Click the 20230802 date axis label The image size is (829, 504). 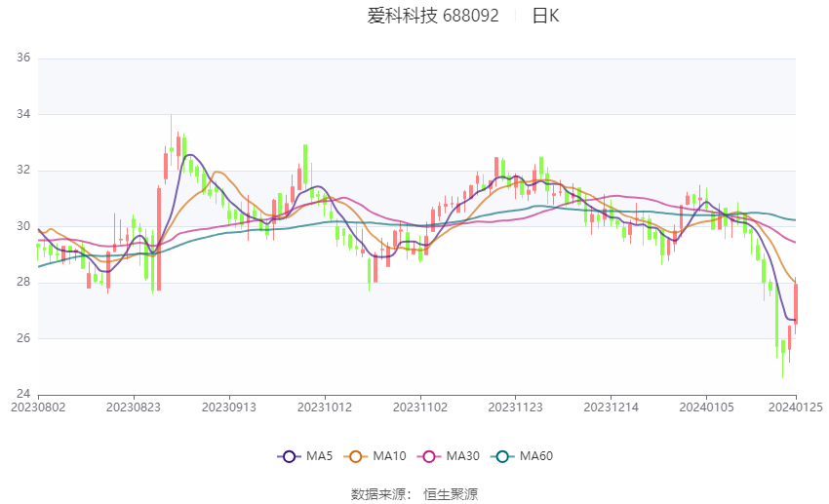[x=38, y=407]
